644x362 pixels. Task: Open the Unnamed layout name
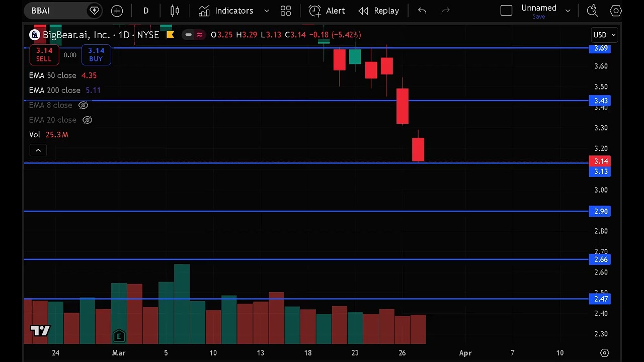pos(539,8)
